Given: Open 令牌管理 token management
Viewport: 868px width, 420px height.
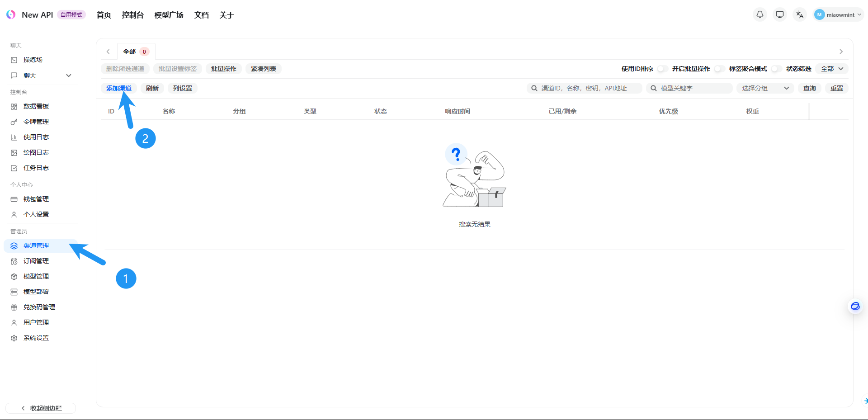Looking at the screenshot, I should tap(36, 122).
